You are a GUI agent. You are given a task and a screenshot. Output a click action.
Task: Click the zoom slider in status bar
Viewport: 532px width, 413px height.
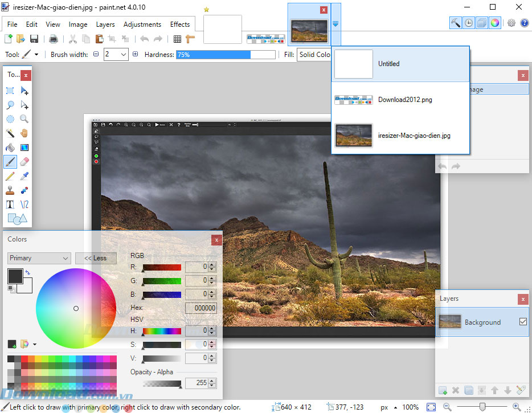[x=482, y=407]
